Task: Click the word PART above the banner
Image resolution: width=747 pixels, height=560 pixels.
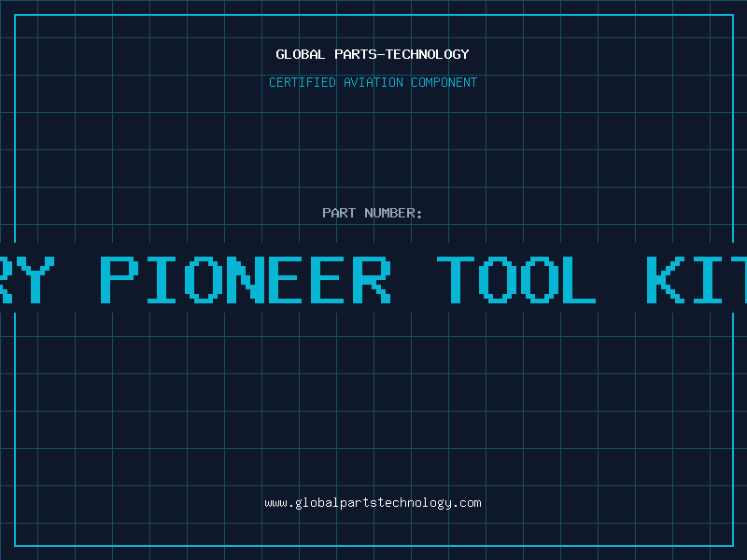Action: point(339,213)
